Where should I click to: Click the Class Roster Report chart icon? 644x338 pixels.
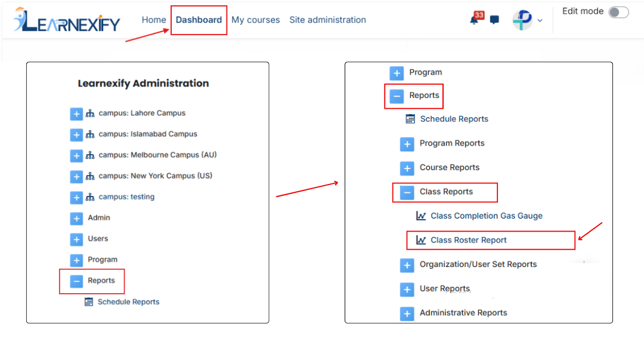[x=421, y=240]
